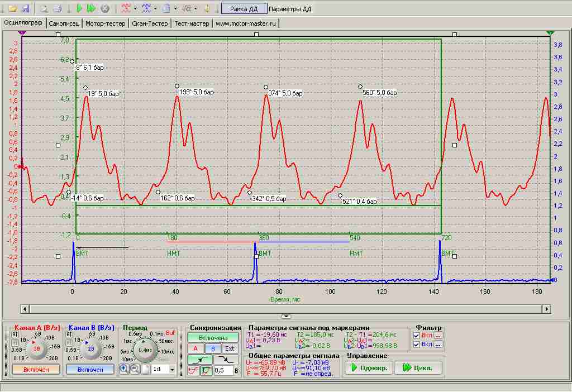Start cyclic run with double green arrows icon

tap(91, 8)
